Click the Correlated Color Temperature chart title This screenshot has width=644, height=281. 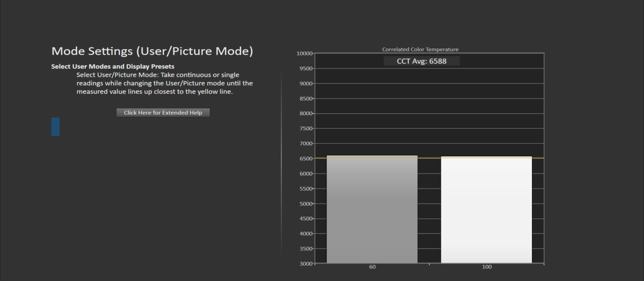[x=420, y=49]
